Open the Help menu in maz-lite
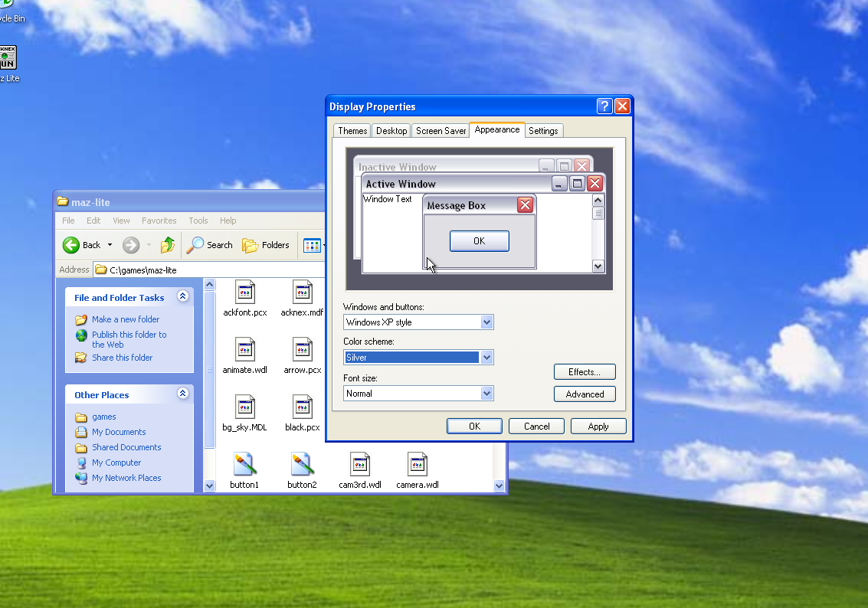This screenshot has height=608, width=868. (x=228, y=221)
